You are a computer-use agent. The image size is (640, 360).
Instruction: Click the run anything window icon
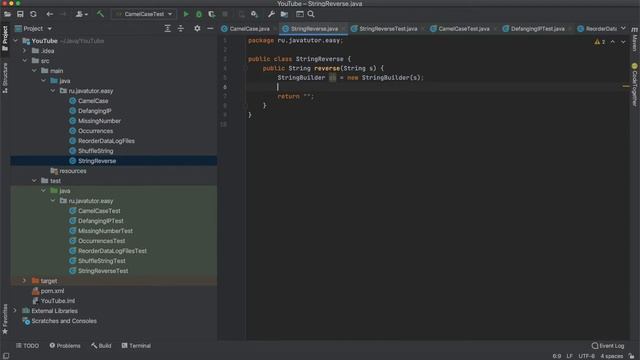(300, 14)
